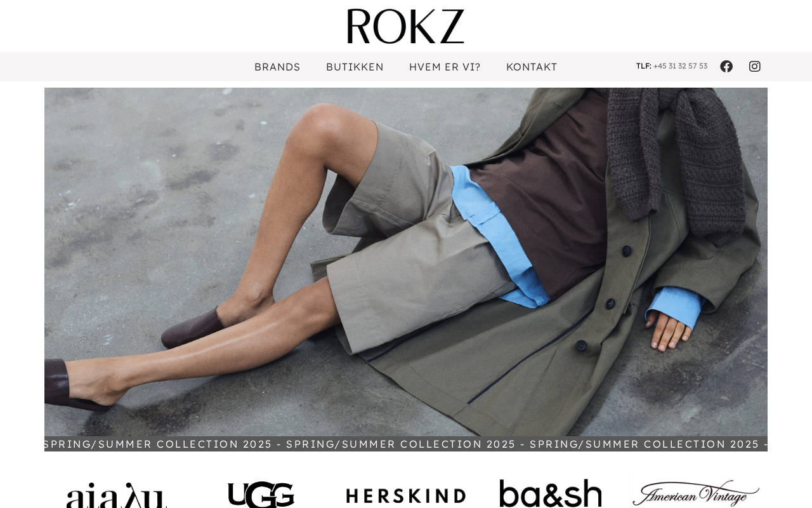Screen dimensions: 812x508
Task: Open the ba&sh brand logo
Action: [551, 493]
